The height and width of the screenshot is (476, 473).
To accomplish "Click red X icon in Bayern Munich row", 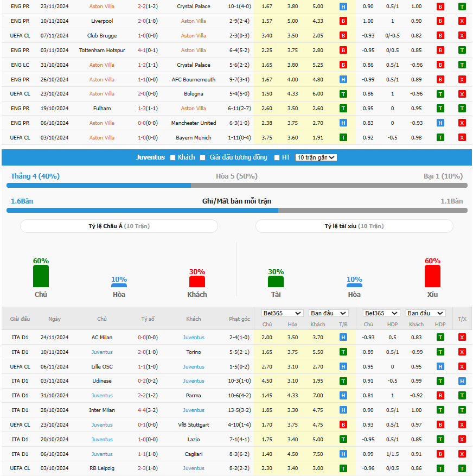I will point(462,137).
